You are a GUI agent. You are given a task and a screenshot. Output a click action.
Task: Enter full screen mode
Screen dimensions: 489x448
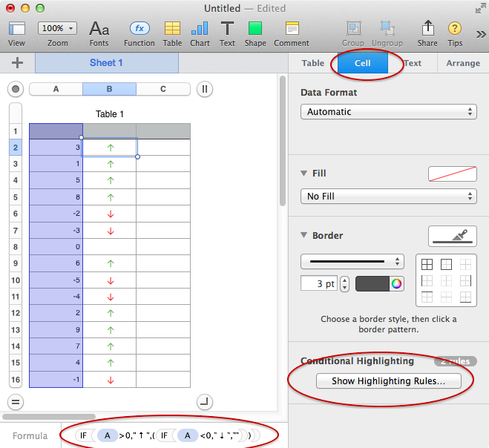480,9
